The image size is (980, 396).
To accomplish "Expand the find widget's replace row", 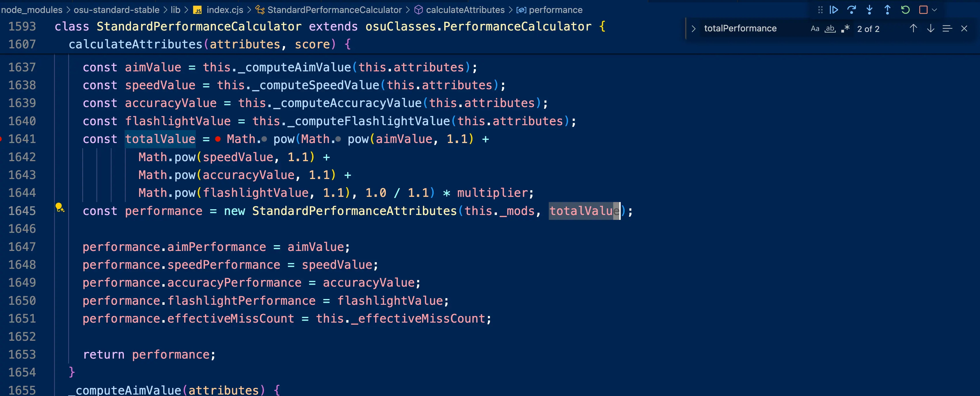I will [693, 28].
